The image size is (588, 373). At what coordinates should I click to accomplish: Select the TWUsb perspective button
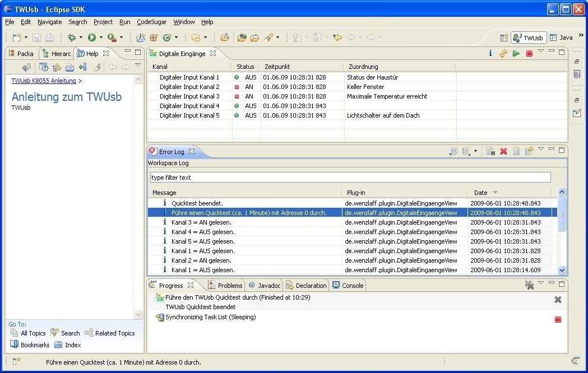point(529,38)
